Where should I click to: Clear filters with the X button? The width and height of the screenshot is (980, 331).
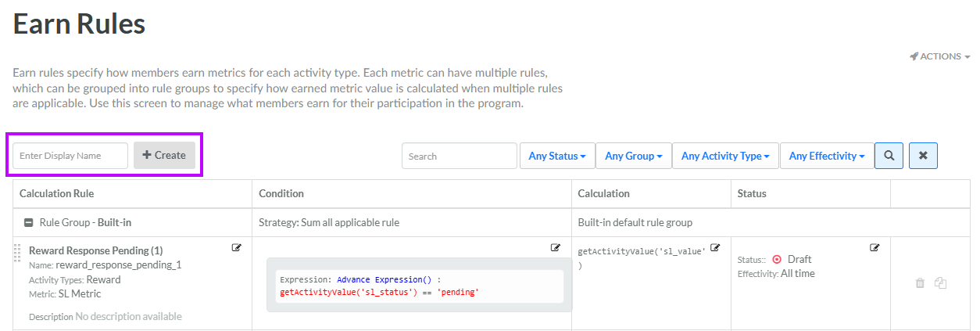[x=923, y=156]
